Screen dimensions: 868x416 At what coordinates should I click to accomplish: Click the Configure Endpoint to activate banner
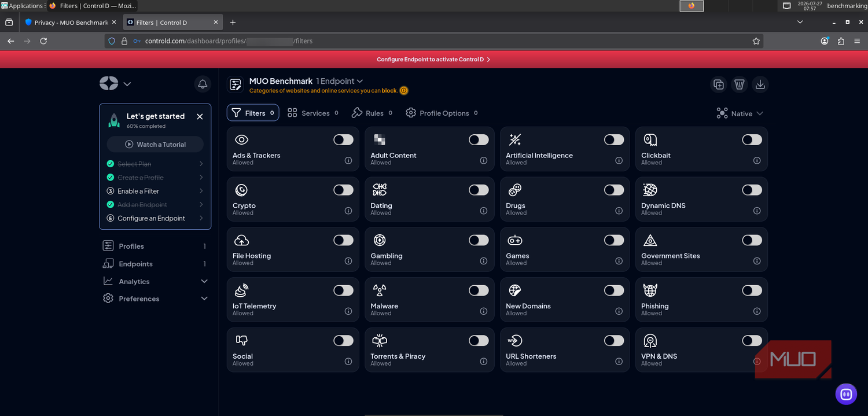433,59
